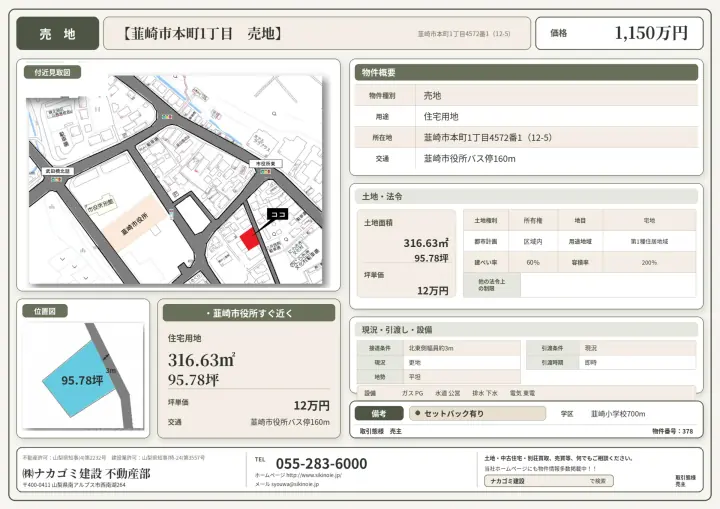Click the company postal address line

(x=74, y=485)
